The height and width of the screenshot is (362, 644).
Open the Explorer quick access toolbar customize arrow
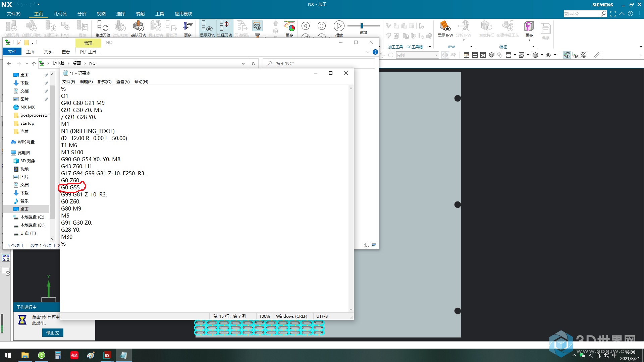[33, 43]
